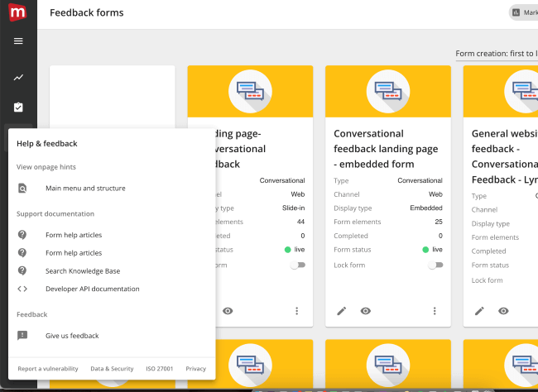Click Help & feedback panel heading
538x392 pixels.
tap(47, 144)
